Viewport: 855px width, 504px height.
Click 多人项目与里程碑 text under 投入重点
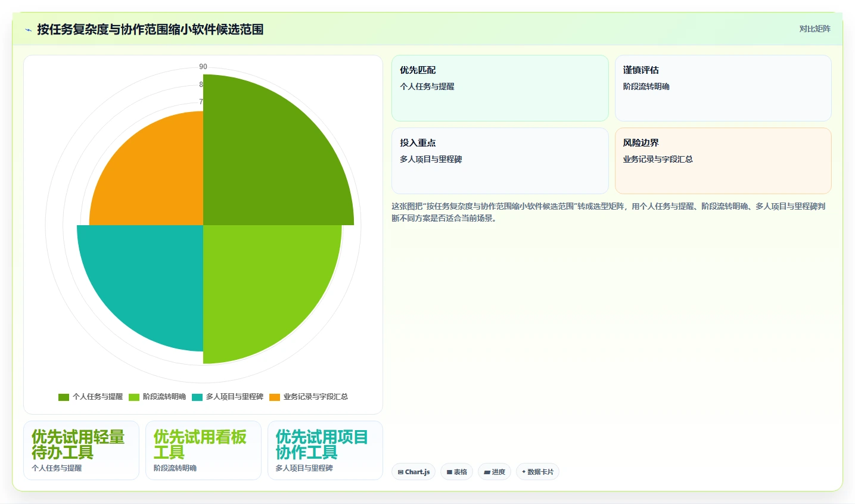point(431,159)
